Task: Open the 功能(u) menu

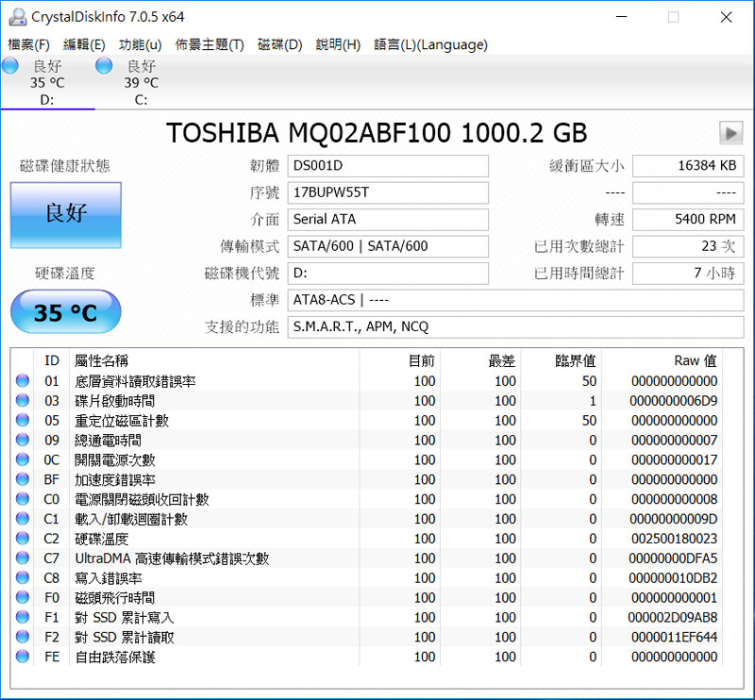Action: pos(140,44)
